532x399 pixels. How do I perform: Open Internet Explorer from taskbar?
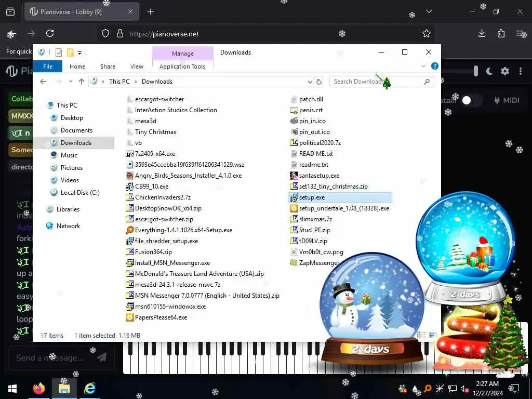89,389
